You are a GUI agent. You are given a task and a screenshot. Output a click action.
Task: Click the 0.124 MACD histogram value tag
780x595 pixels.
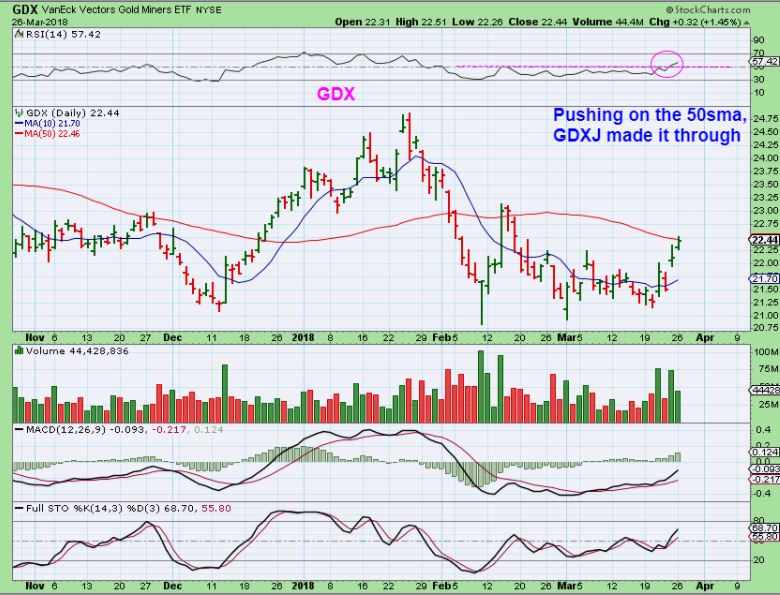[x=766, y=452]
